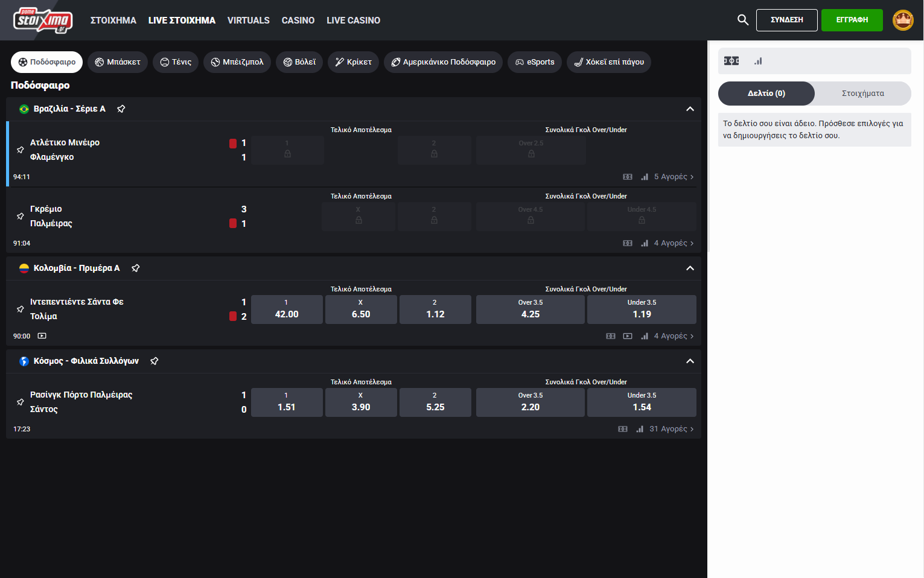Click the green ΕΓΓΡΑΦΗ button
Image resolution: width=924 pixels, height=578 pixels.
(x=852, y=20)
